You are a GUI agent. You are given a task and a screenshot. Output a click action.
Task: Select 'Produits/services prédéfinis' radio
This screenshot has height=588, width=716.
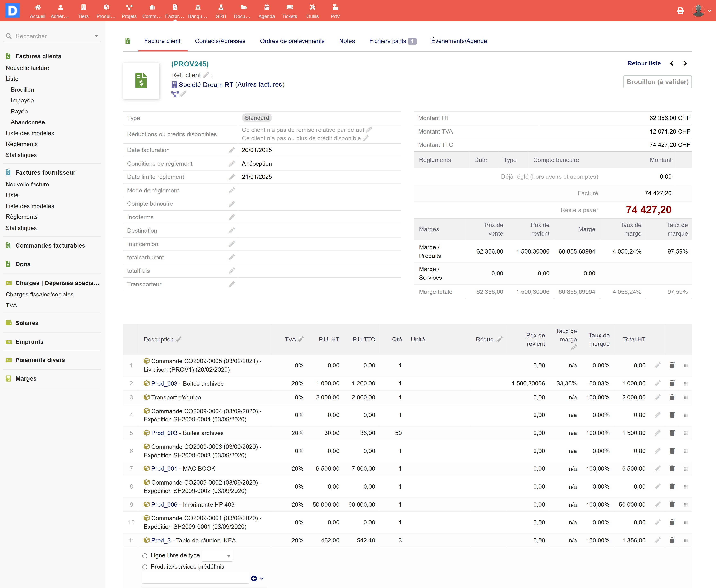[145, 567]
